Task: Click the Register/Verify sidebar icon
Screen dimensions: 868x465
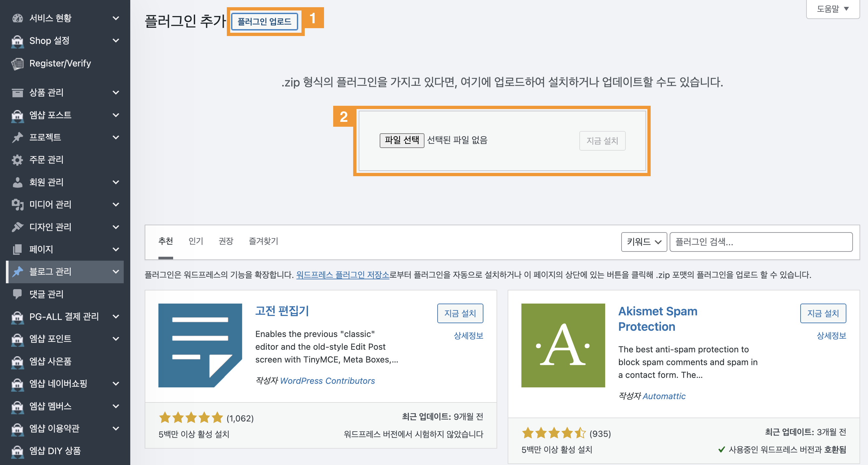Action: pyautogui.click(x=17, y=64)
